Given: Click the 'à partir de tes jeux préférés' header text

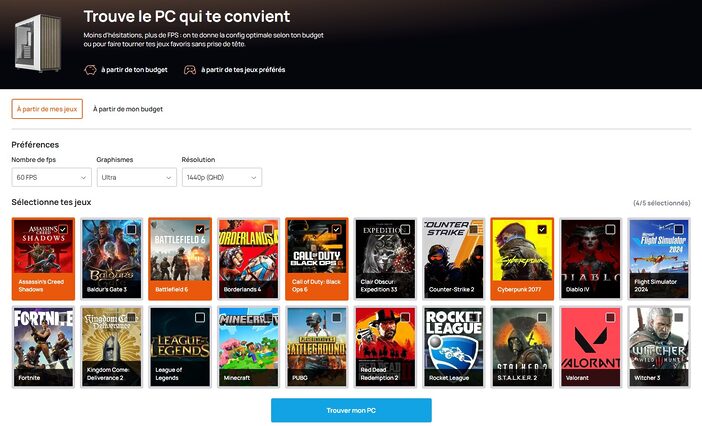Looking at the screenshot, I should (x=243, y=70).
